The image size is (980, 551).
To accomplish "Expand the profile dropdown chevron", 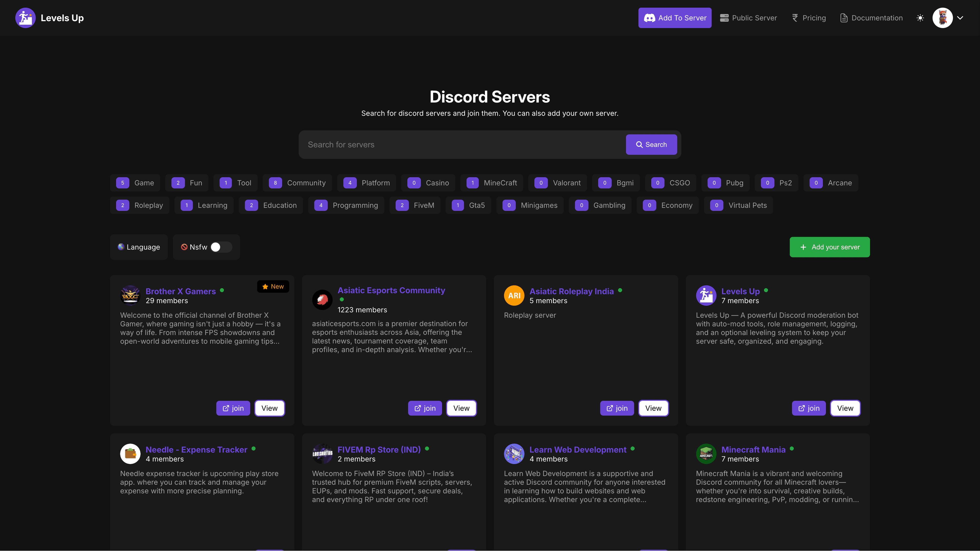I will pos(960,18).
